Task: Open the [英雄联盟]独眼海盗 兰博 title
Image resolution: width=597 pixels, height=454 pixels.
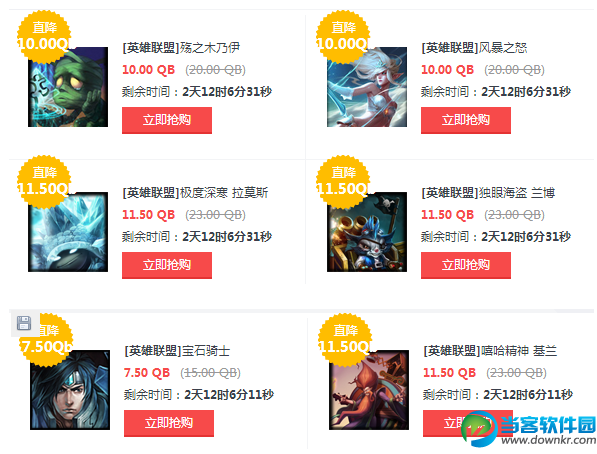Action: (x=488, y=193)
